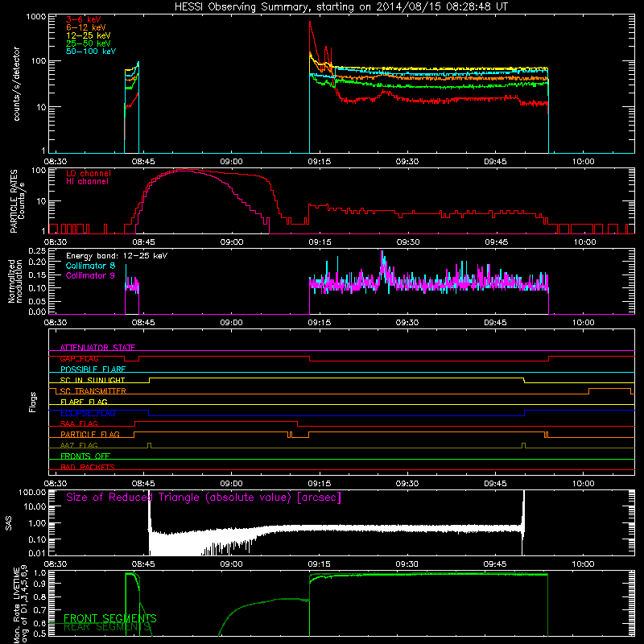Click the GAP_FLAG label

pyautogui.click(x=79, y=358)
